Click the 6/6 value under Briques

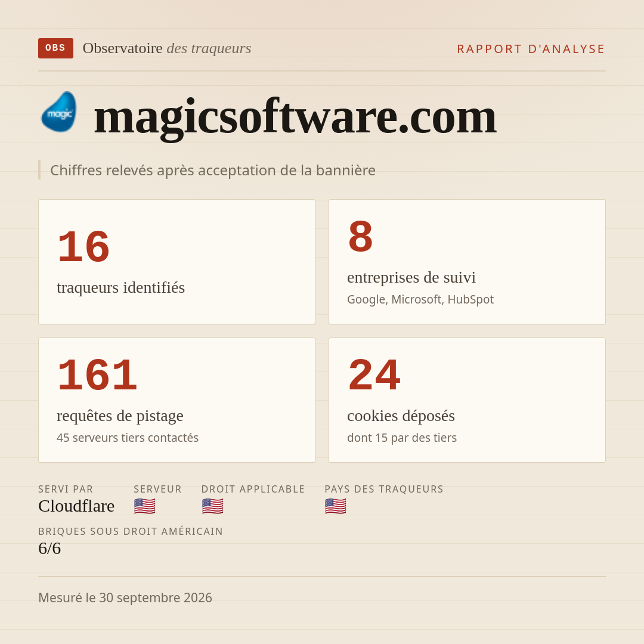point(49,549)
